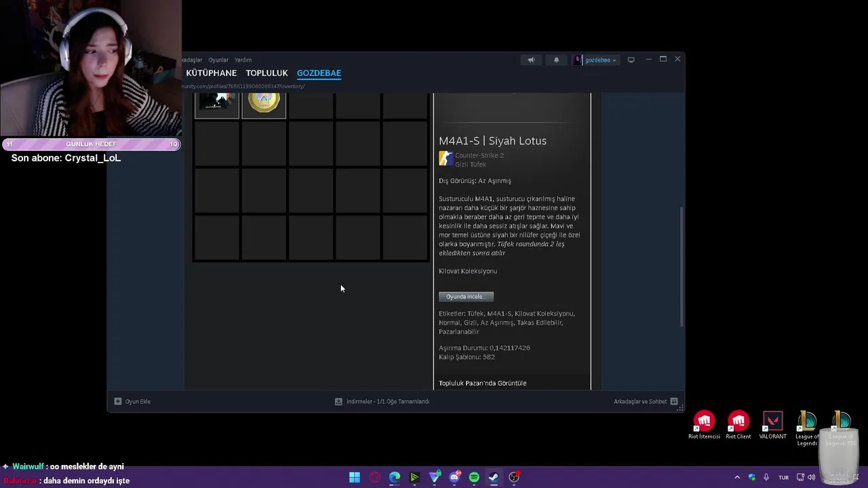This screenshot has width=868, height=488.
Task: Open the network tray icon
Action: tap(800, 477)
